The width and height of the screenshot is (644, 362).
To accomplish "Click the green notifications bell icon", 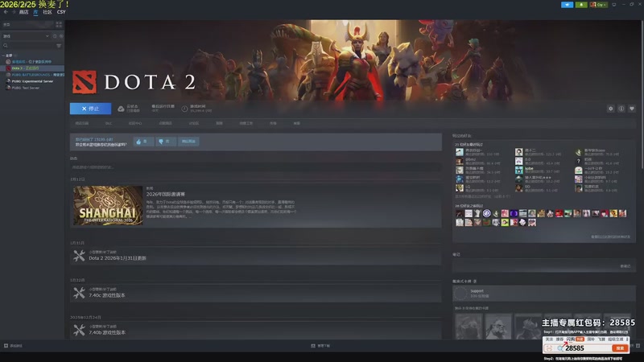I will 581,5.
